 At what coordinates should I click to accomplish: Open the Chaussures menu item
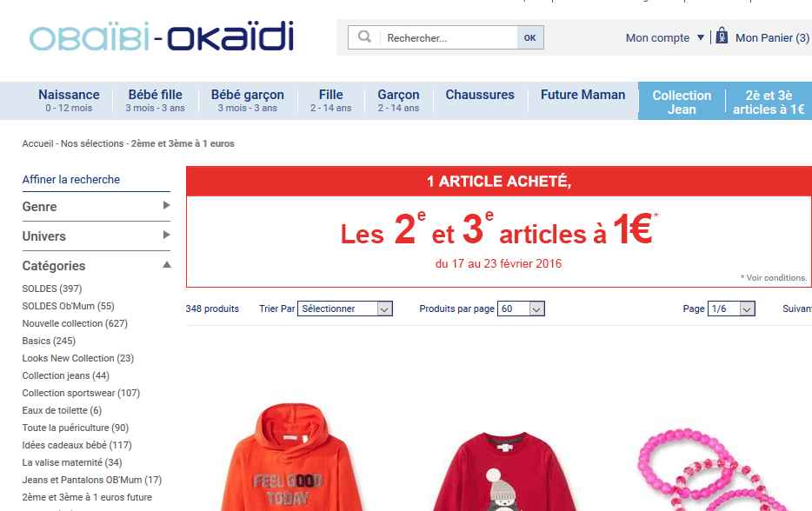480,95
